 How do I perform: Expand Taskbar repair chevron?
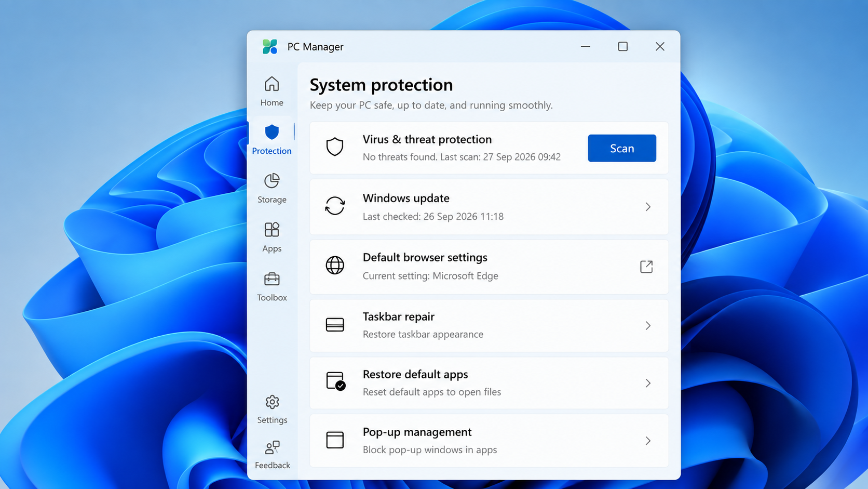pos(648,325)
